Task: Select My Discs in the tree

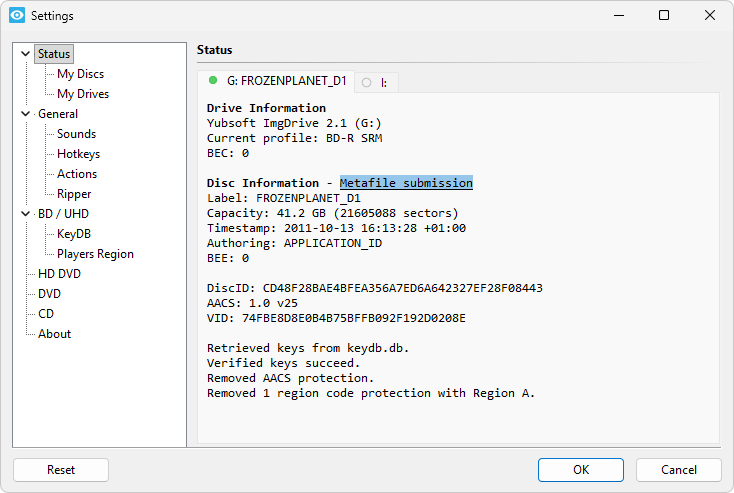Action: [x=80, y=74]
